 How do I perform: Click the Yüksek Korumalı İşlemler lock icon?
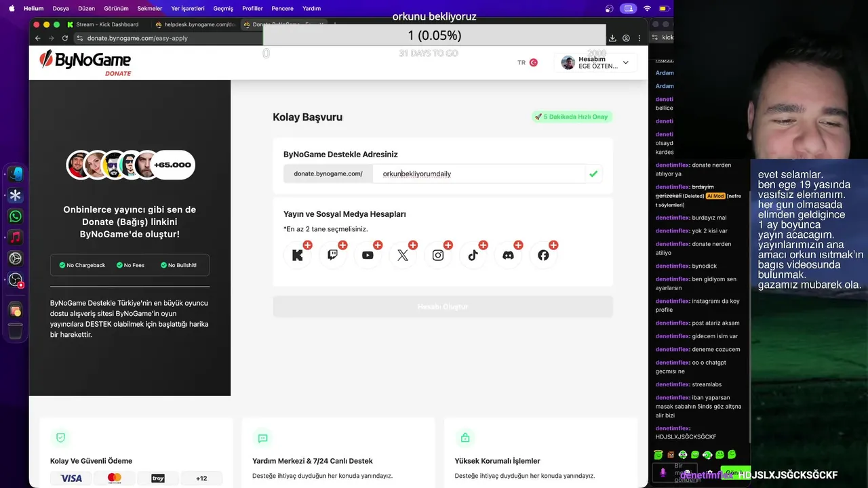(x=465, y=438)
